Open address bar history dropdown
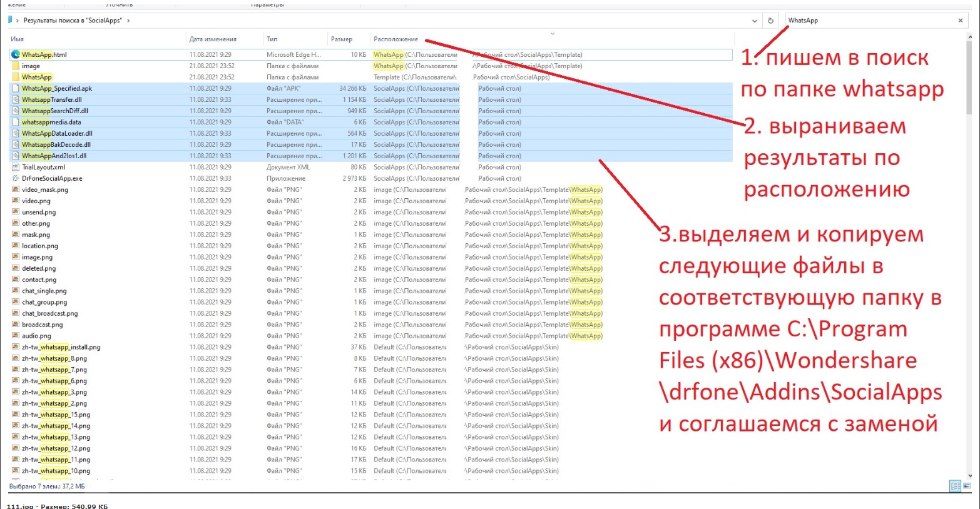This screenshot has height=509, width=980. (x=754, y=21)
